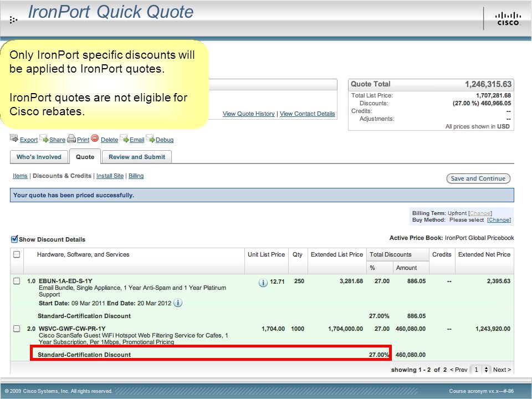Click Active Price Book IronPort Global Pricebook
This screenshot has height=399, width=532.
[x=452, y=238]
